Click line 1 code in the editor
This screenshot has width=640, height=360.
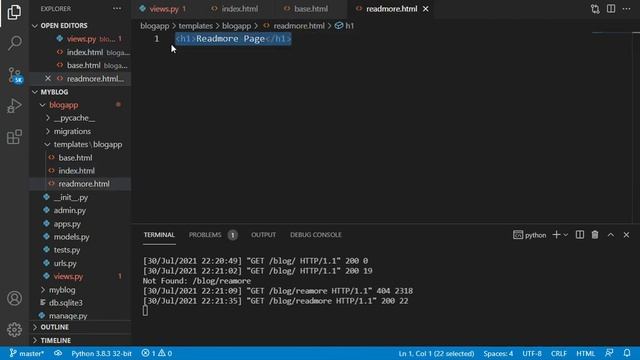tap(233, 39)
